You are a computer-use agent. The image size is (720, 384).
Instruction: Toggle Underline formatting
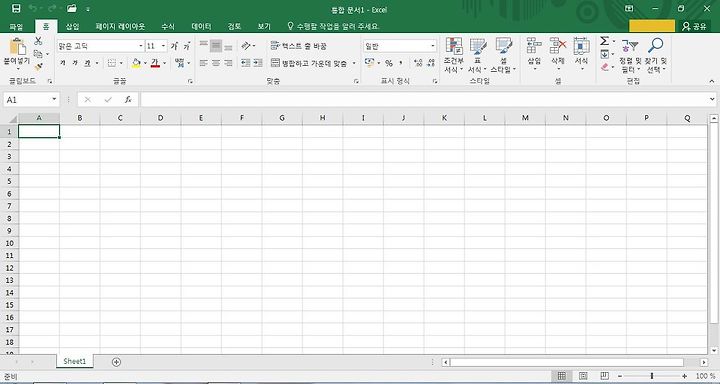tap(87, 63)
